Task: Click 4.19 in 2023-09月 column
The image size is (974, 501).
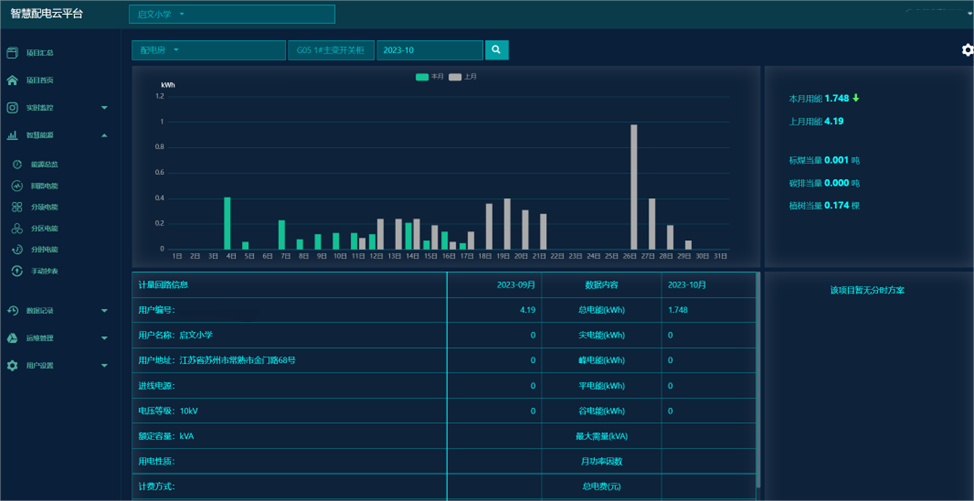Action: click(x=528, y=310)
